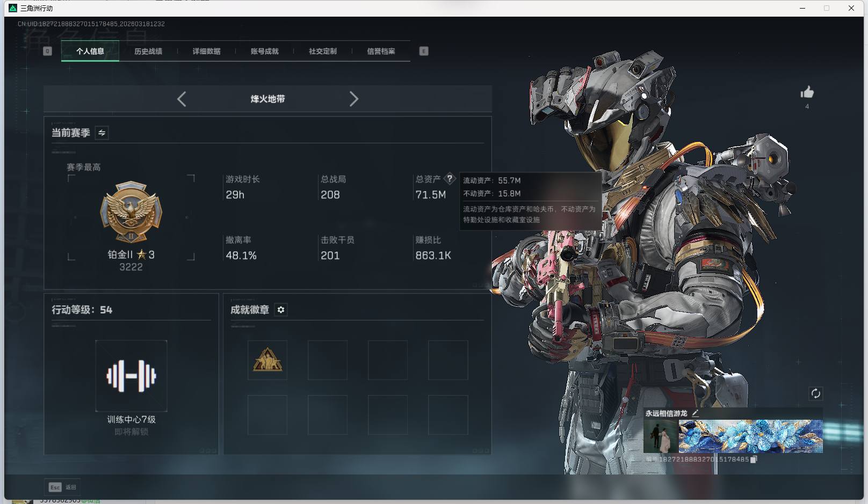This screenshot has height=504, width=868.
Task: Click the 铂金II rank emblem
Action: click(x=131, y=211)
